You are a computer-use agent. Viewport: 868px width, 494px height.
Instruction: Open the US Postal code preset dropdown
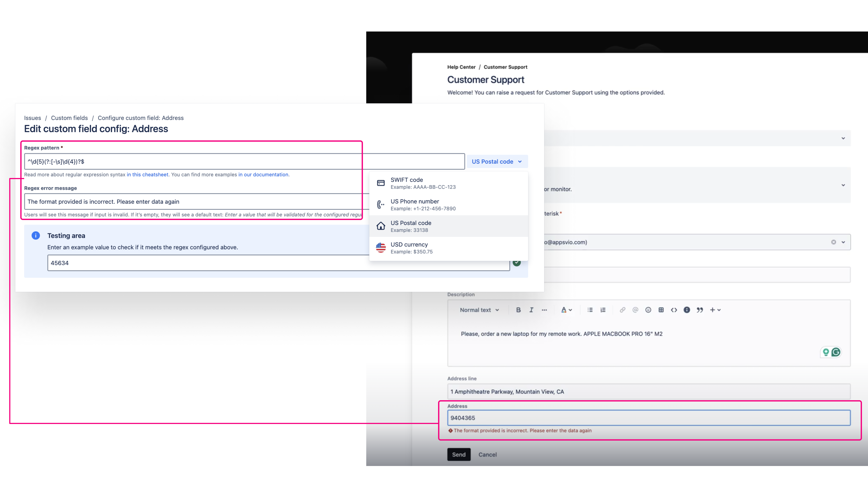pos(497,161)
